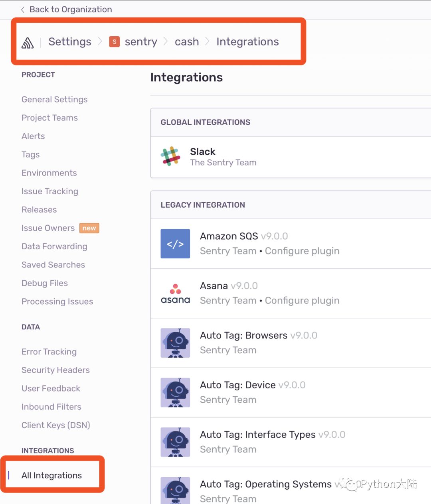Open the Slack integration title
Viewport: 431px width, 504px height.
click(203, 152)
